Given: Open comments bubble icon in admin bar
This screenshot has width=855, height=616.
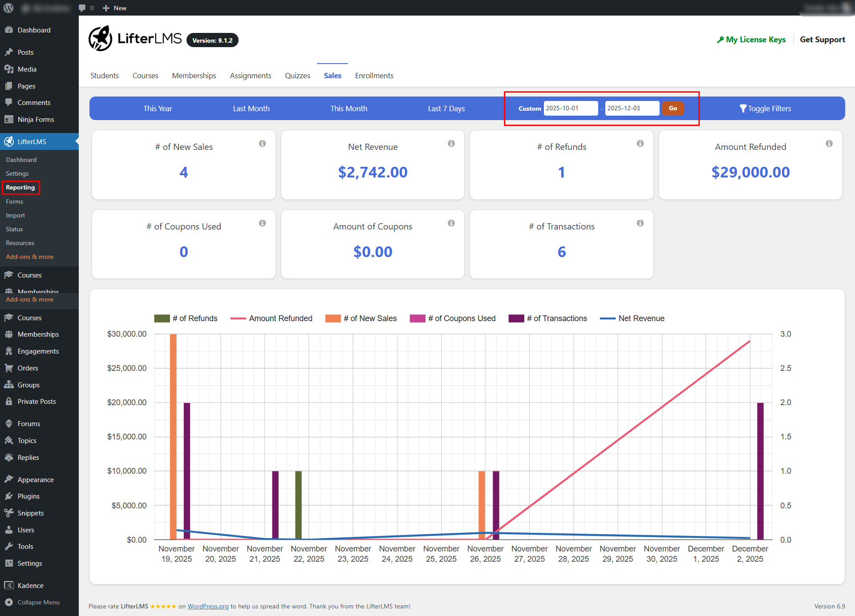Looking at the screenshot, I should point(82,8).
